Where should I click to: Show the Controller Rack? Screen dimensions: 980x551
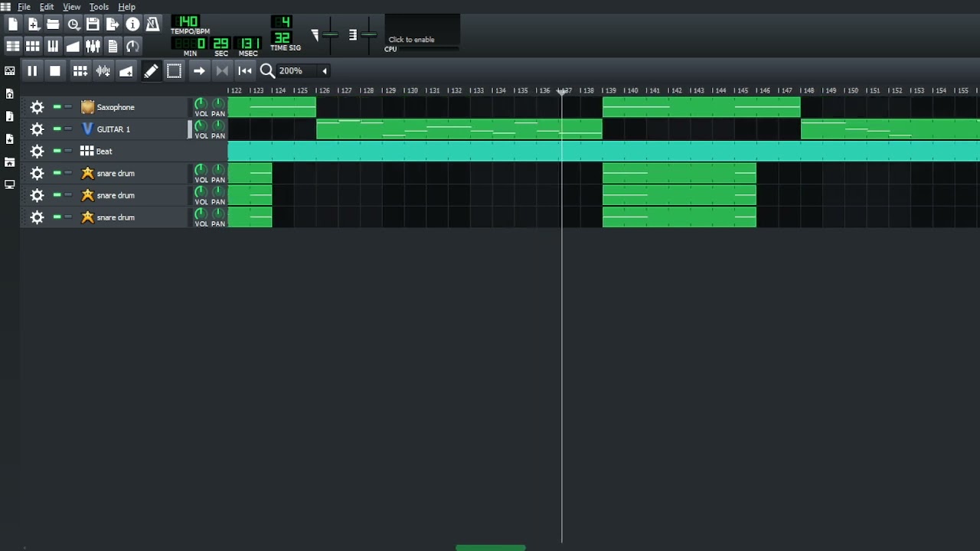click(132, 46)
